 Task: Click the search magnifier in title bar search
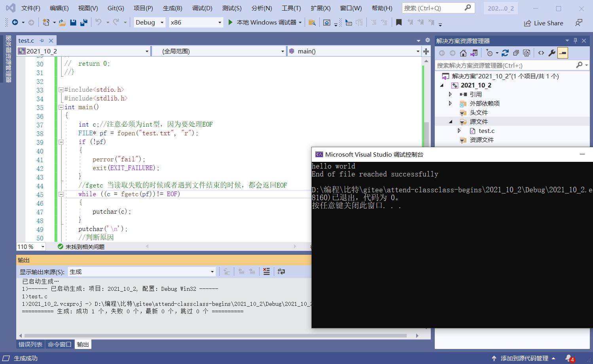click(468, 8)
